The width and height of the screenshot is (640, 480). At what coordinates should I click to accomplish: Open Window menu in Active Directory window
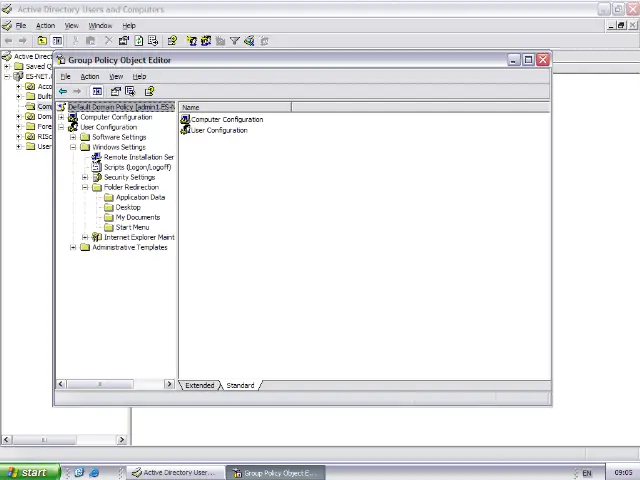[100, 26]
